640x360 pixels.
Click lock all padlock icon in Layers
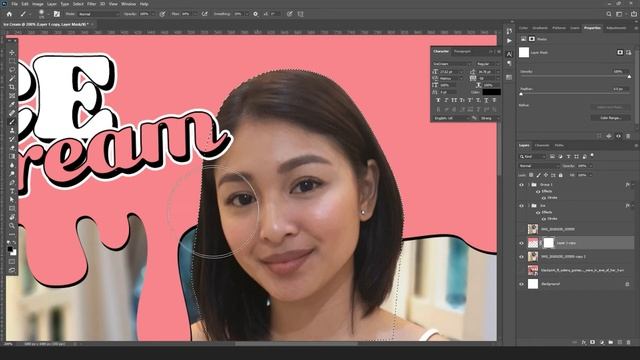tap(561, 175)
